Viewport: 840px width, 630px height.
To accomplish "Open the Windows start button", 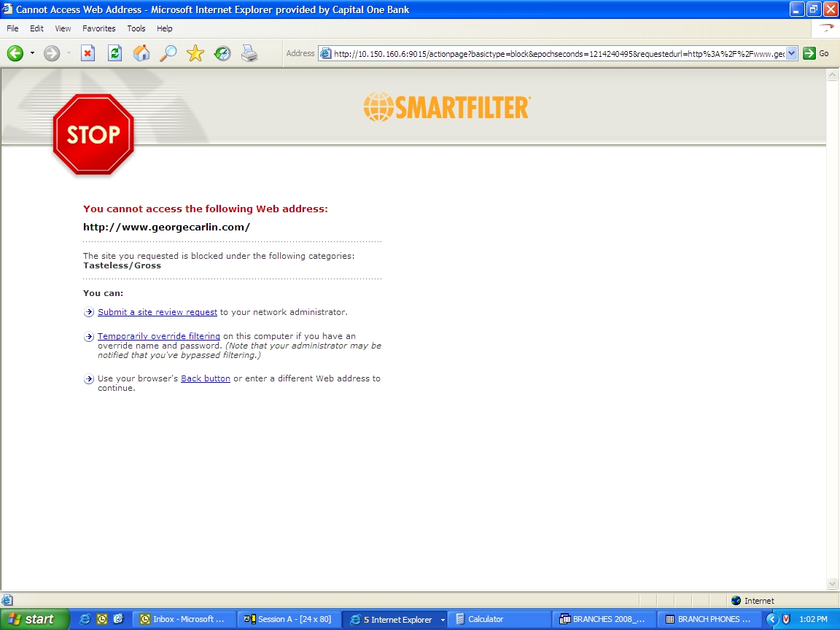I will [34, 619].
